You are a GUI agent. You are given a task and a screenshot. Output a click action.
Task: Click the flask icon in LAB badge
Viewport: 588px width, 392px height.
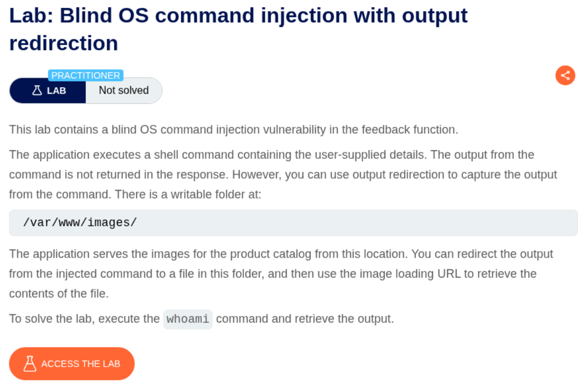tap(37, 90)
